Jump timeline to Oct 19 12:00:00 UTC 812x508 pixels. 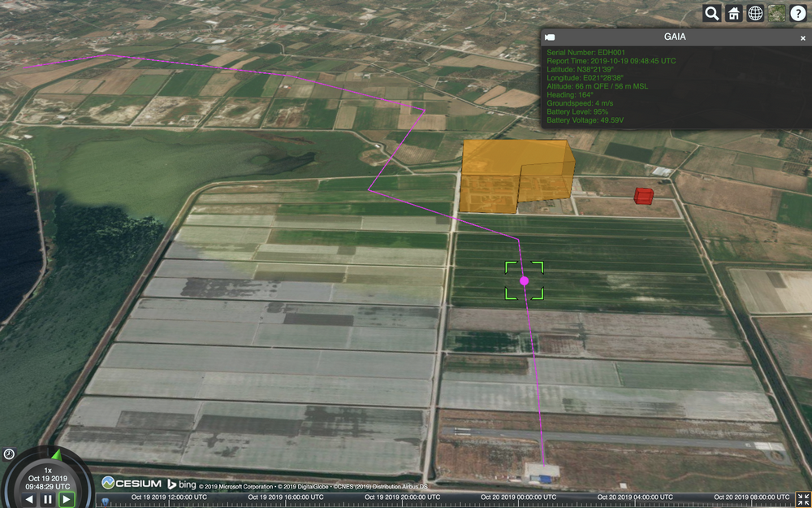pyautogui.click(x=169, y=497)
